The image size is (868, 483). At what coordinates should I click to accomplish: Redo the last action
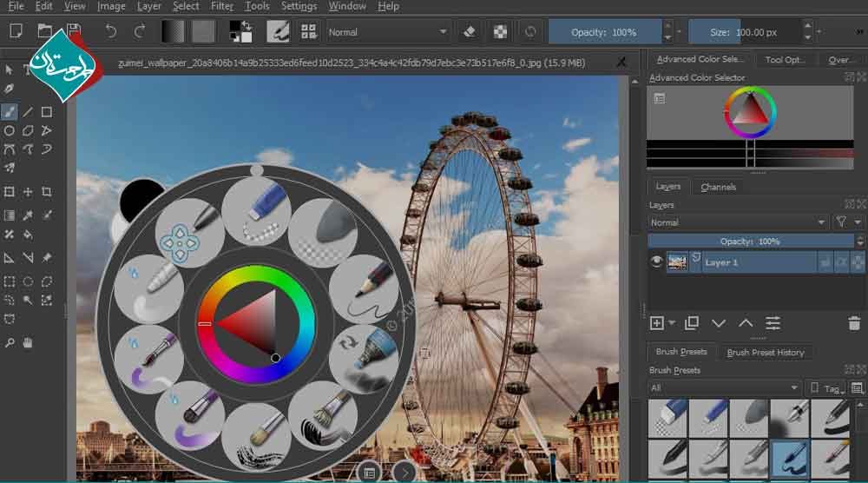pos(140,31)
